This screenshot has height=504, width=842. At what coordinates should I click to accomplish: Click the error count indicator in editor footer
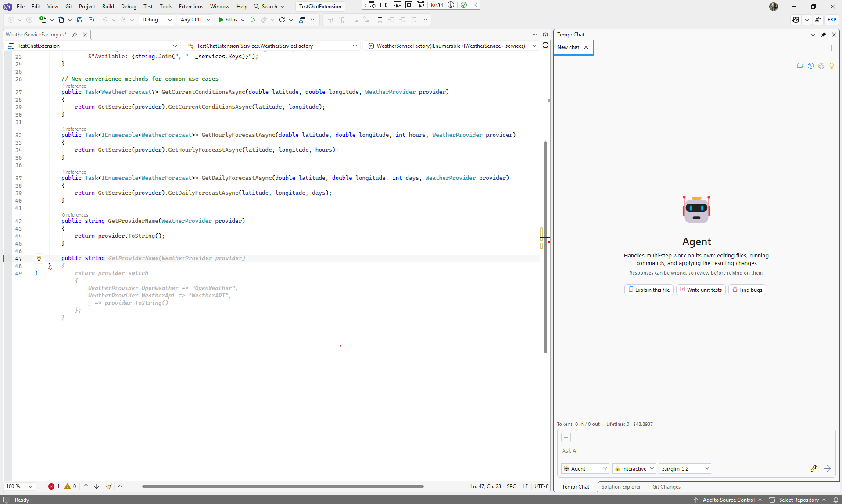(54, 486)
